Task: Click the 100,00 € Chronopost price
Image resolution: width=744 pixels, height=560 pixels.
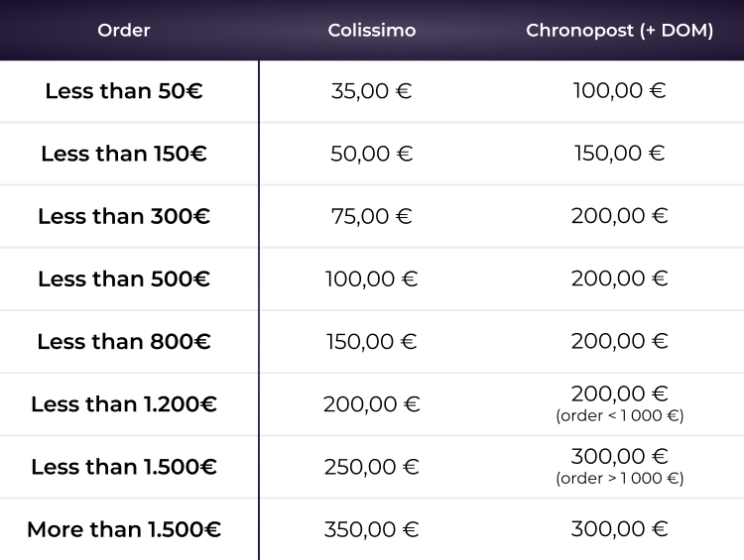Action: (x=619, y=91)
